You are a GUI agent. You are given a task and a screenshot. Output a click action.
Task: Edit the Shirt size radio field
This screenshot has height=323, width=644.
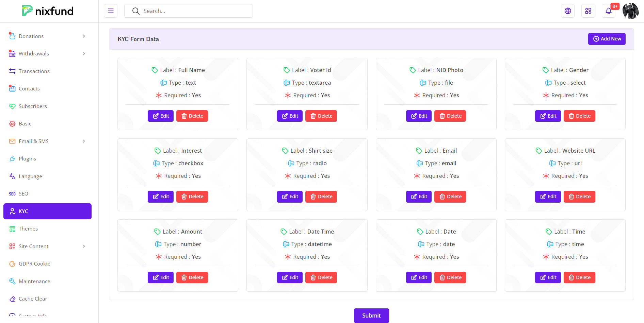290,197
